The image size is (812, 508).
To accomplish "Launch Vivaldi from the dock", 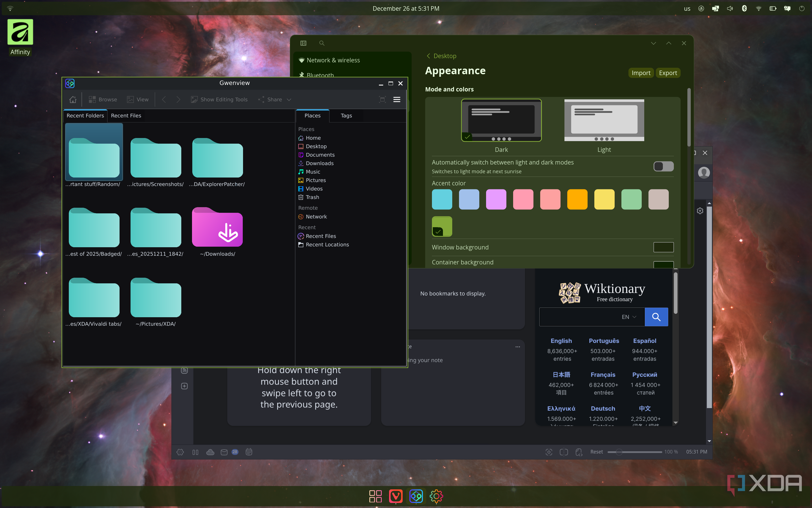I will click(x=396, y=496).
